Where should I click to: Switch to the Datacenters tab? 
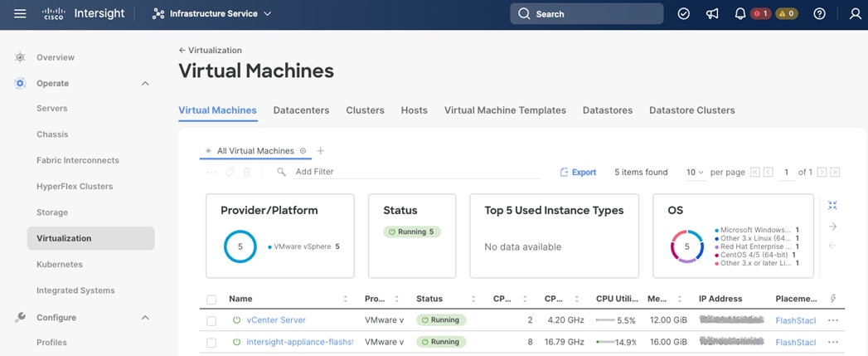pyautogui.click(x=301, y=110)
